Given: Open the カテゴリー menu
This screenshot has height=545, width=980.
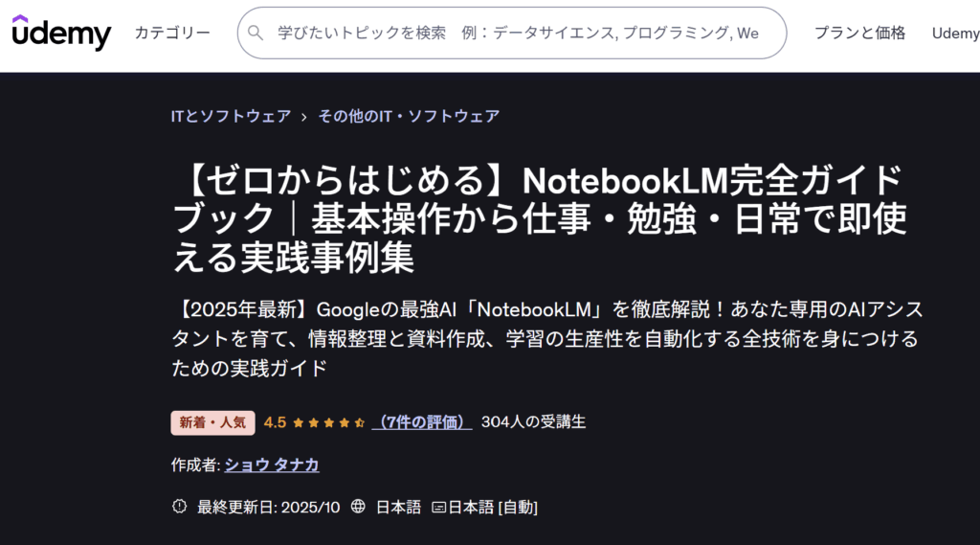Looking at the screenshot, I should [172, 33].
